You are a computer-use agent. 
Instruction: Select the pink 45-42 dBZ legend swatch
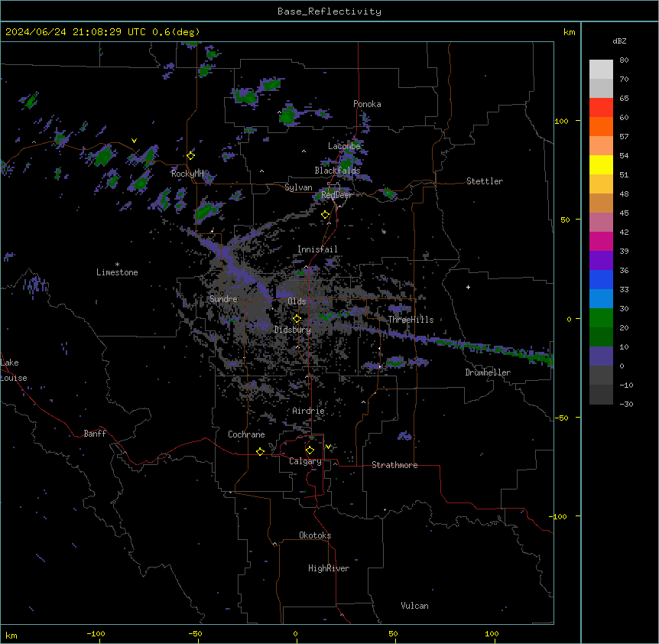(601, 223)
